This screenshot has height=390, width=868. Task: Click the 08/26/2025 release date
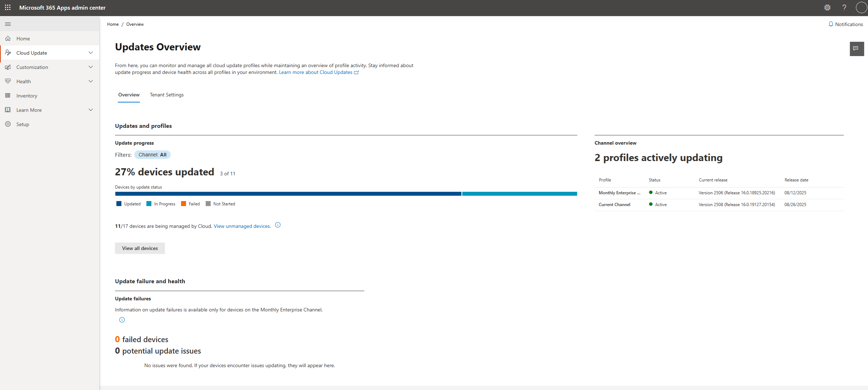pos(795,205)
